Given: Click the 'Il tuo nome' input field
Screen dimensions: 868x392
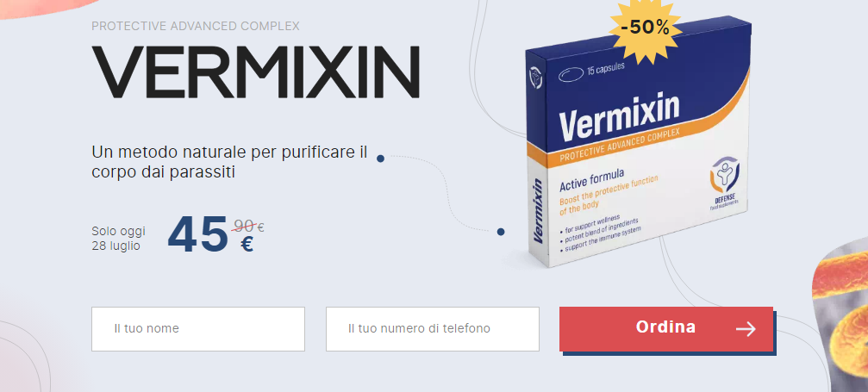Looking at the screenshot, I should [x=198, y=329].
